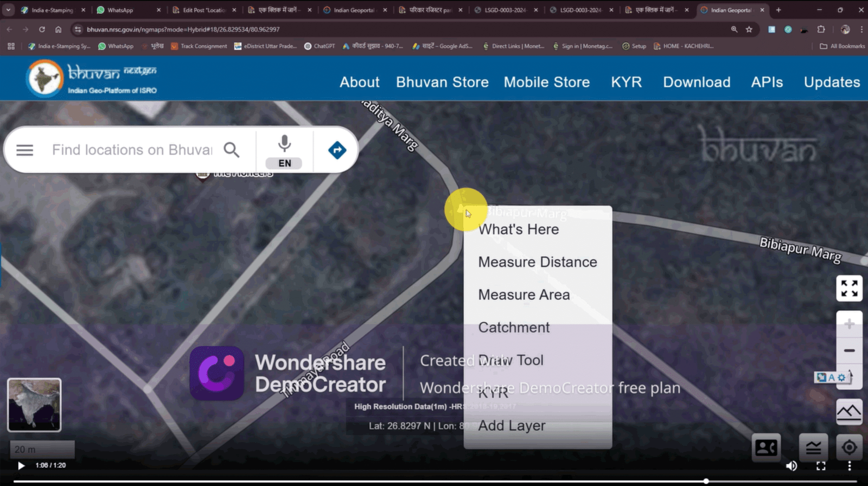Bookmark this page with the star
This screenshot has height=486, width=868.
[749, 29]
